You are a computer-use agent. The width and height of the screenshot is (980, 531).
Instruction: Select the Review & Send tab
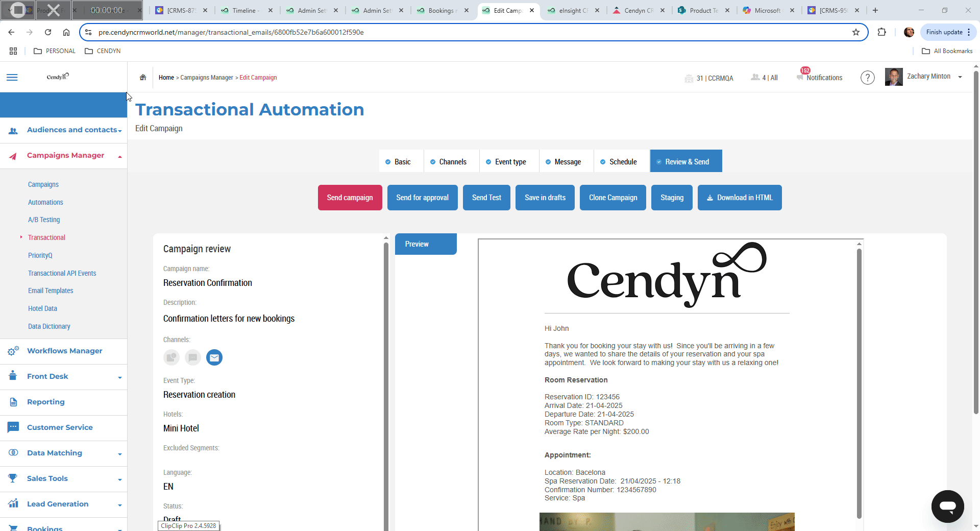686,161
